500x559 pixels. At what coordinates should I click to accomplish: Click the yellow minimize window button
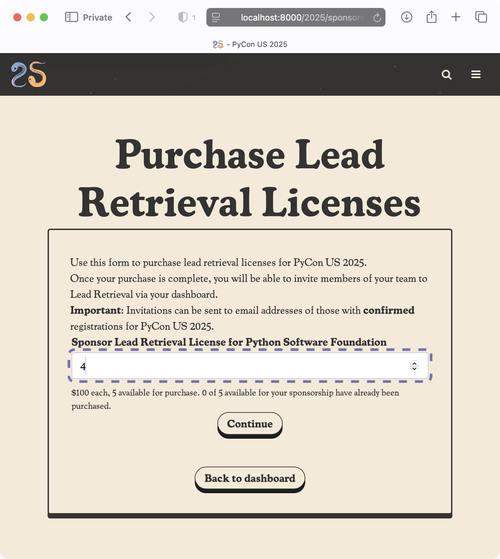[x=31, y=17]
